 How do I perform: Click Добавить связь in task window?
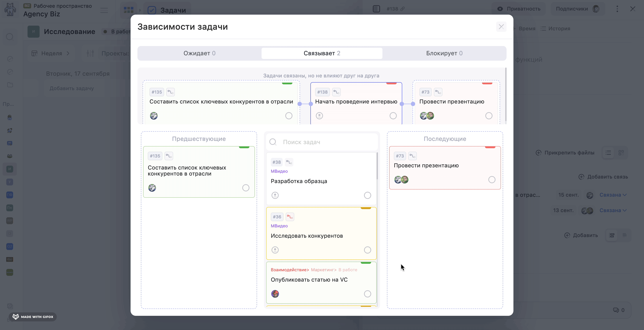coord(603,177)
